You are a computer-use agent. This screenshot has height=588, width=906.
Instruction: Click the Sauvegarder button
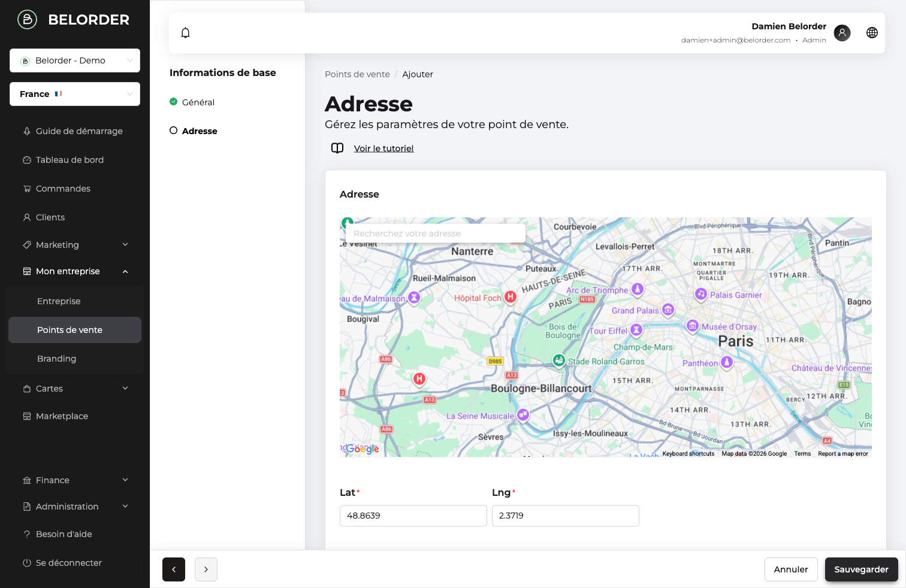pyautogui.click(x=861, y=569)
